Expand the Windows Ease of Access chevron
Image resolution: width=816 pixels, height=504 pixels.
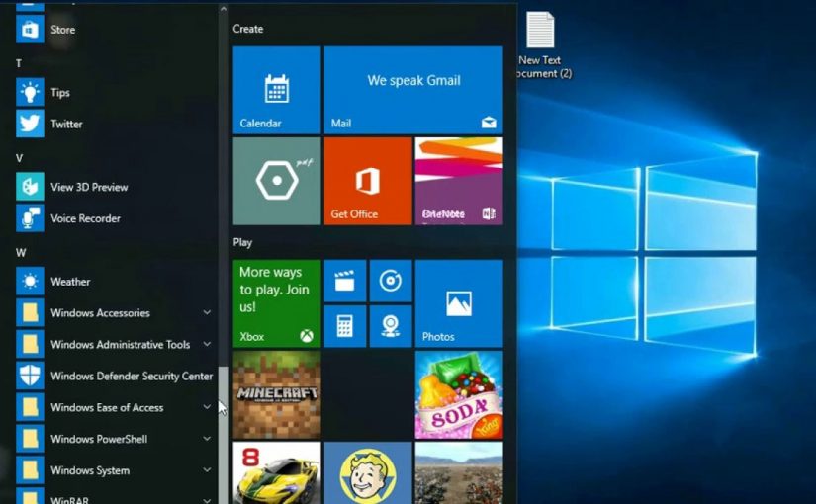coord(207,407)
